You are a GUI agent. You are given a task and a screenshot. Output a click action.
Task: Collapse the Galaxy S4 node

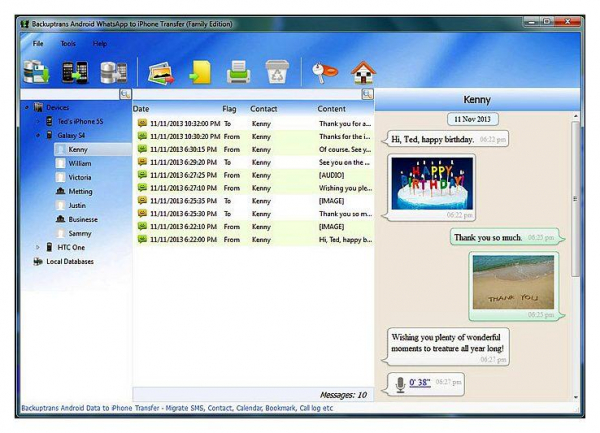[x=38, y=135]
